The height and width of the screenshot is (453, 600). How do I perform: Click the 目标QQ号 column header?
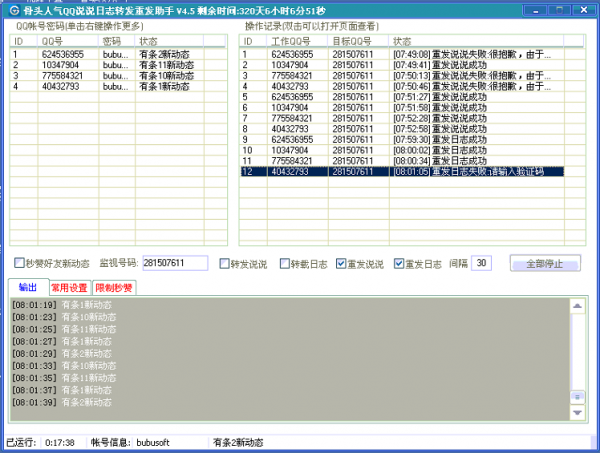click(x=358, y=41)
